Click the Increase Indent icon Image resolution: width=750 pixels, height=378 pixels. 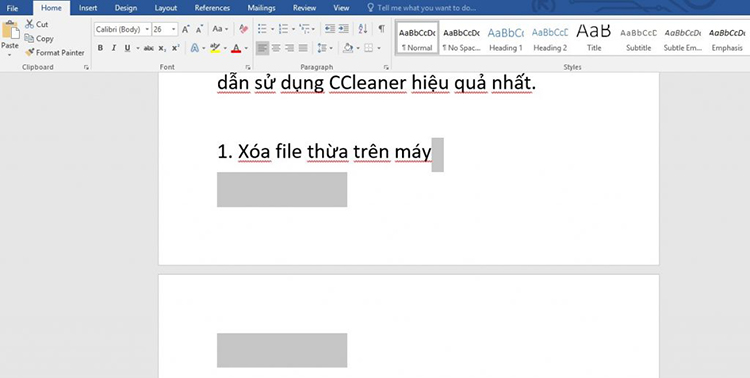[343, 29]
